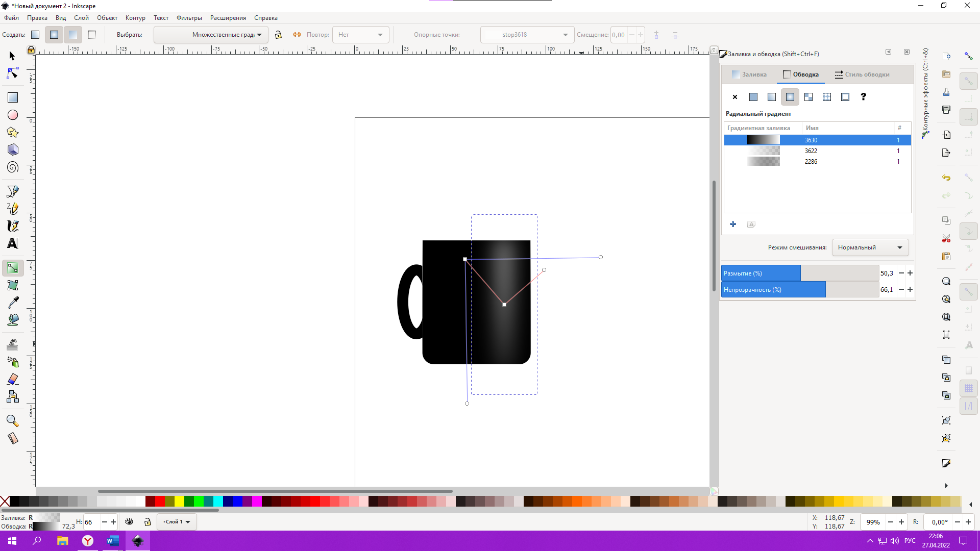Select the Tweak tool

(x=12, y=344)
